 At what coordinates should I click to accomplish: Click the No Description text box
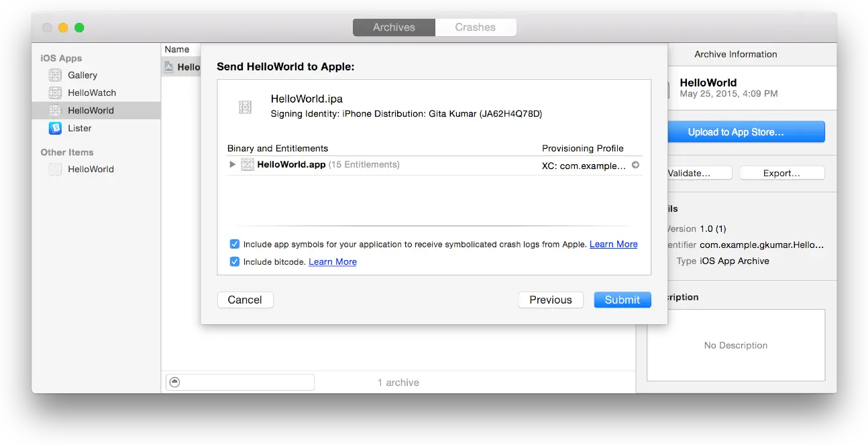(736, 345)
